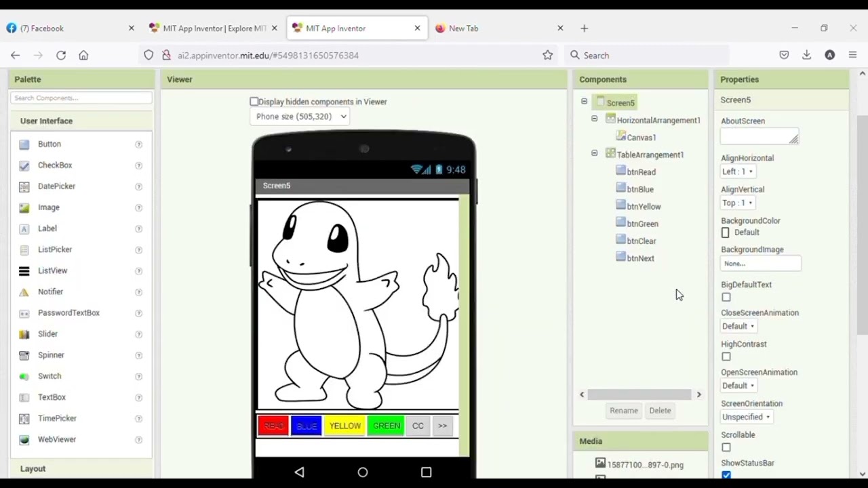Screen dimensions: 868x488
Task: Open the AlignHorizontal dropdown
Action: [x=738, y=171]
